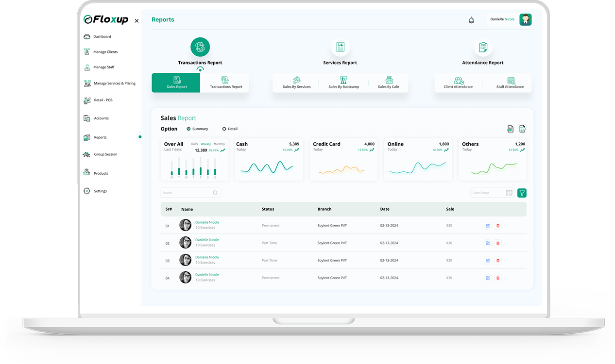
Task: Open Manage Staff in the sidebar
Action: [99, 67]
